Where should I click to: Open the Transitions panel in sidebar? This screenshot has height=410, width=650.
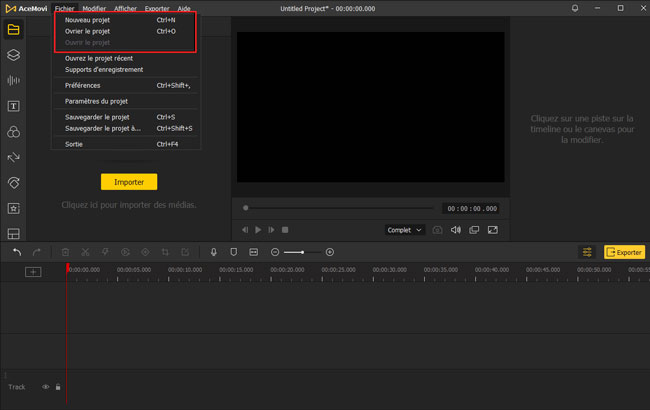[14, 158]
